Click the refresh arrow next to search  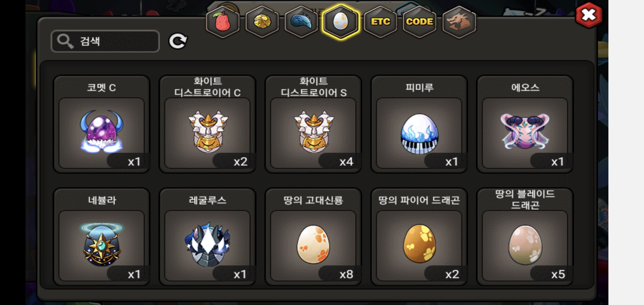(x=178, y=41)
